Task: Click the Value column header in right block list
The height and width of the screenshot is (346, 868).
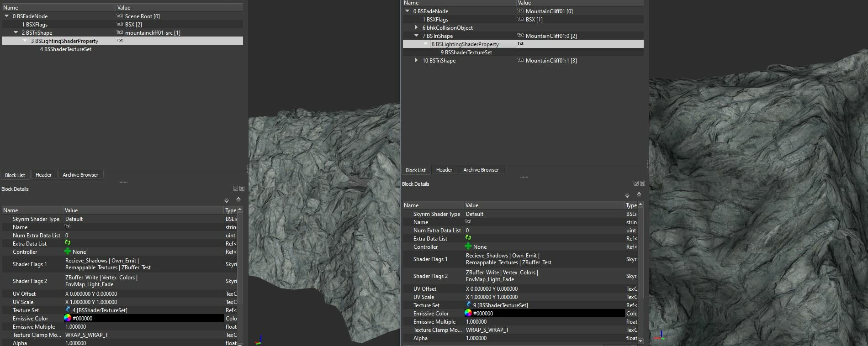Action: click(580, 3)
